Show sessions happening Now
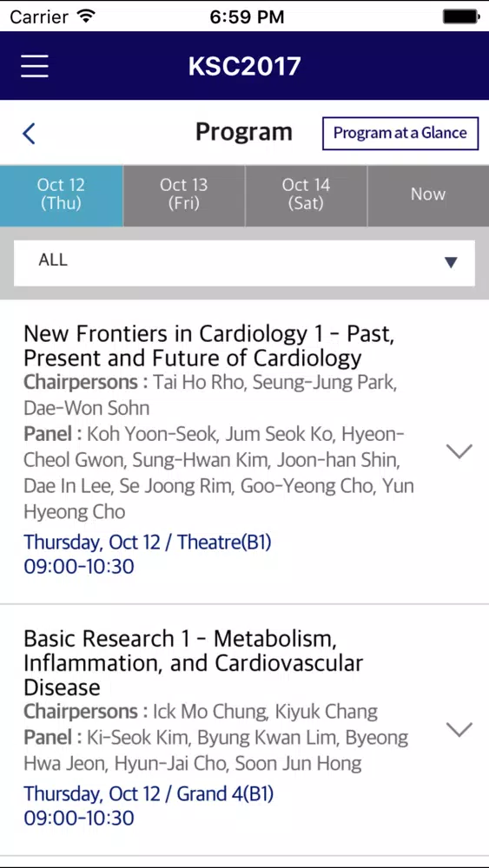489x868 pixels. 428,195
